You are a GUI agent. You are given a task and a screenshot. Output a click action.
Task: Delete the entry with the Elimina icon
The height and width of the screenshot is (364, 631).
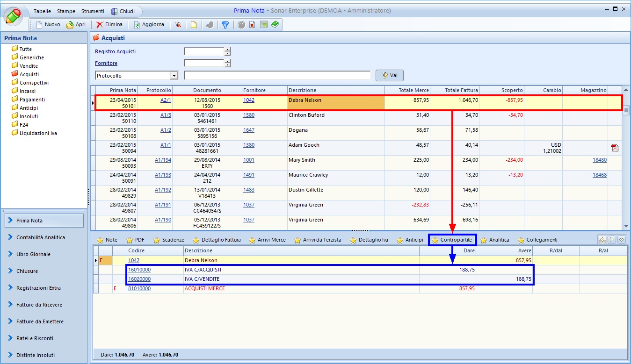(x=100, y=25)
